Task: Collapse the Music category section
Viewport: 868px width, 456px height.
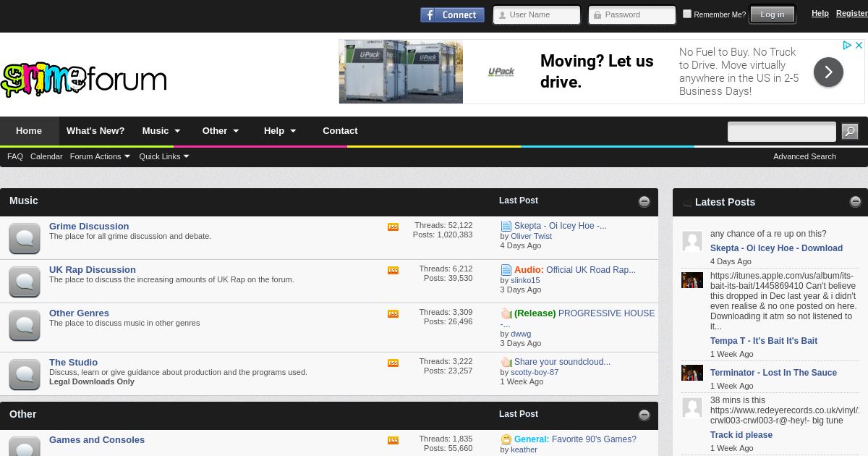Action: click(644, 201)
